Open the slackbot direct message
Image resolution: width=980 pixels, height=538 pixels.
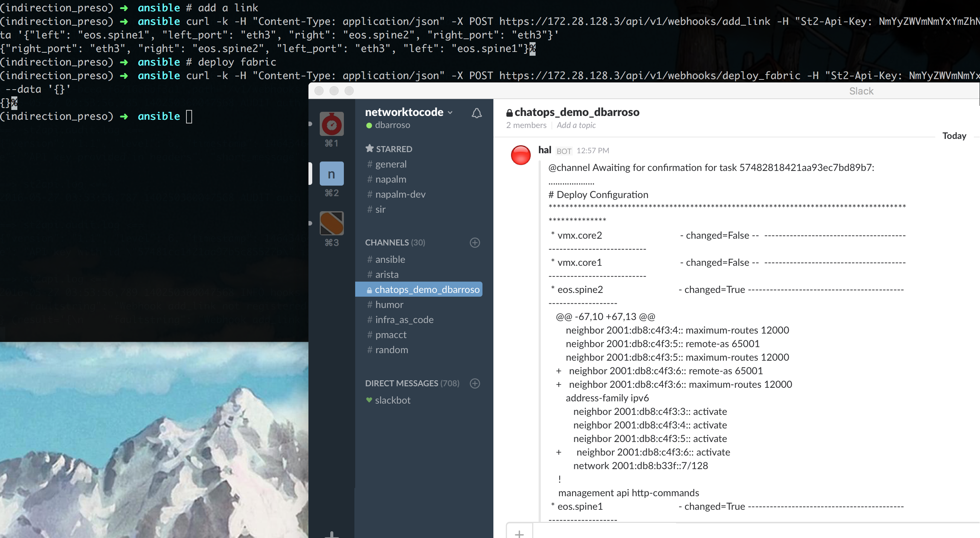click(x=388, y=400)
